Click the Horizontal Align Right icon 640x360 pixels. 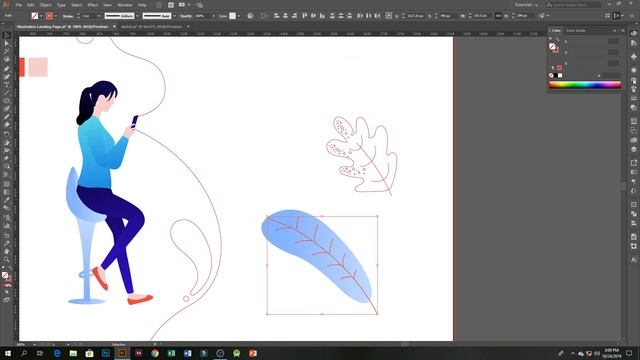click(294, 16)
